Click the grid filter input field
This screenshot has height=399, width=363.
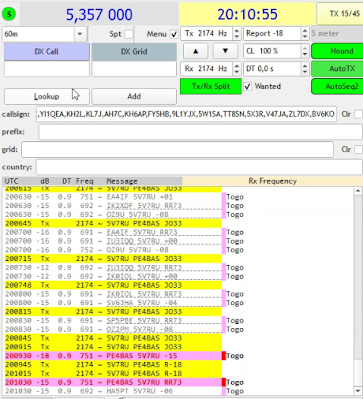(x=177, y=149)
